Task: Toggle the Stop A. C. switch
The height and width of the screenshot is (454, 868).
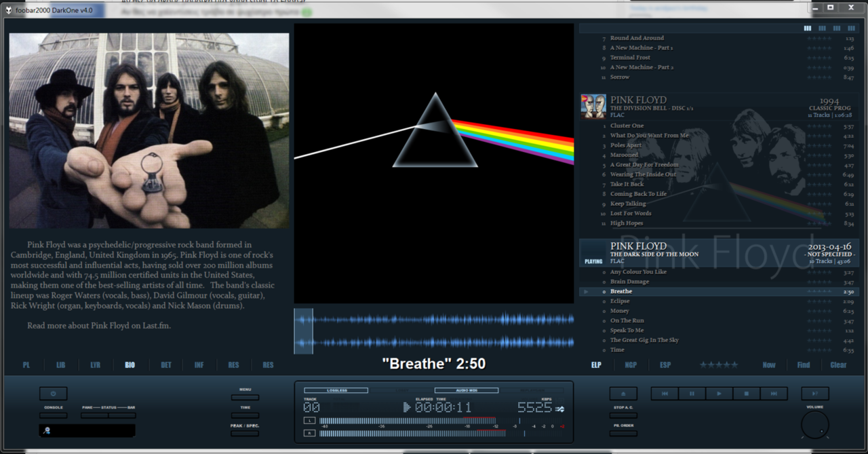Action: click(623, 415)
